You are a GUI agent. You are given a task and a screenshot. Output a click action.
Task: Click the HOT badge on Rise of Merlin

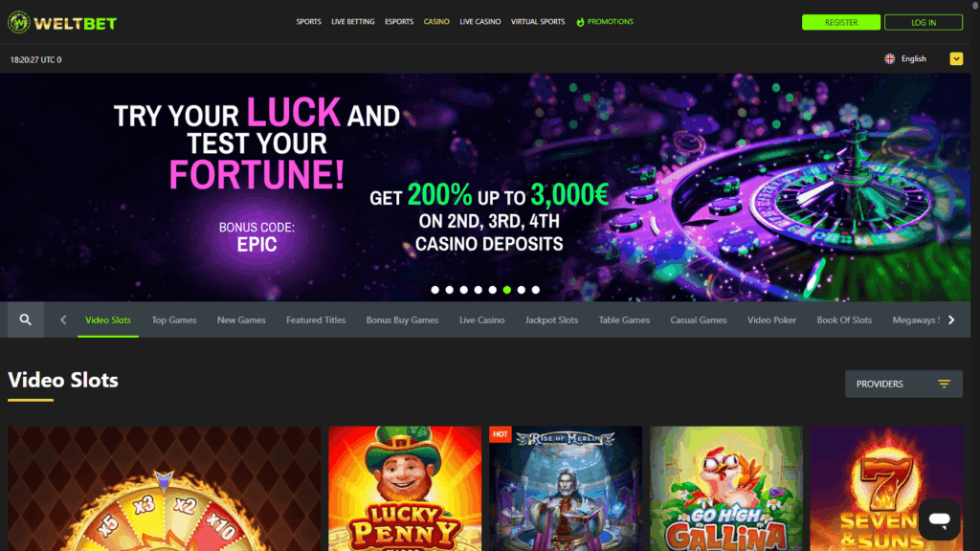500,434
